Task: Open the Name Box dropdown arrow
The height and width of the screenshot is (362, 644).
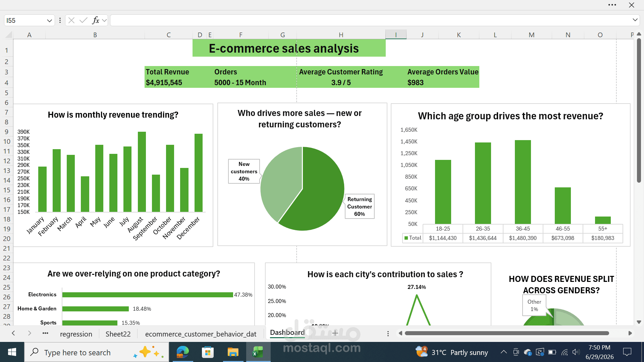Action: (49, 20)
